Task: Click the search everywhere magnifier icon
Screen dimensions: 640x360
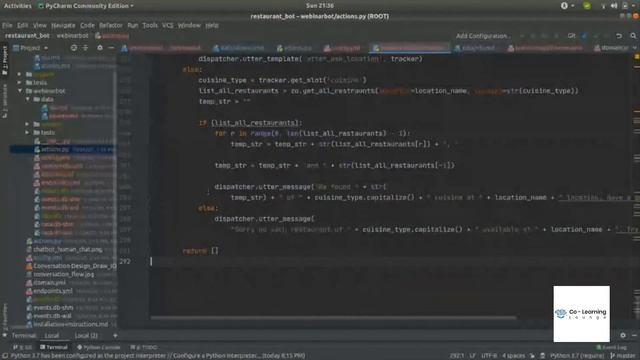Action: tap(633, 36)
